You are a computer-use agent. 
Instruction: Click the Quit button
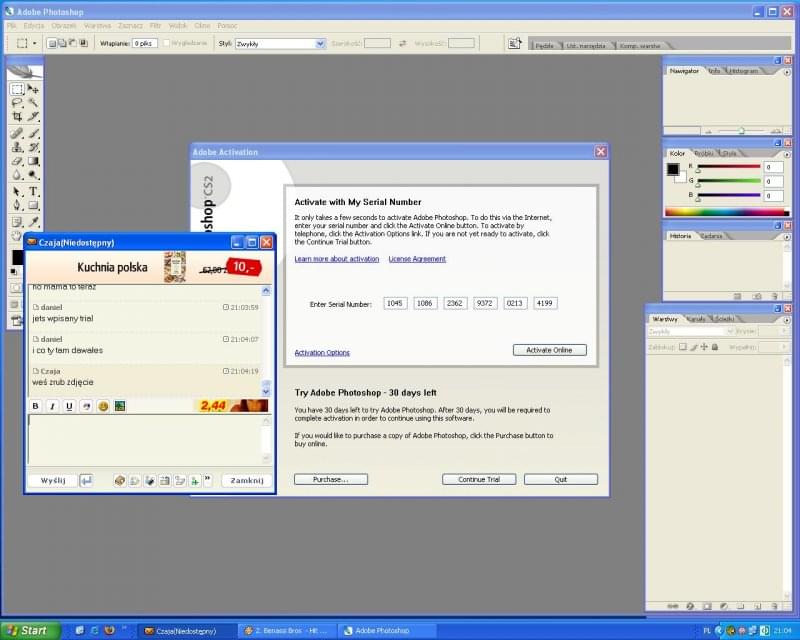coord(561,479)
